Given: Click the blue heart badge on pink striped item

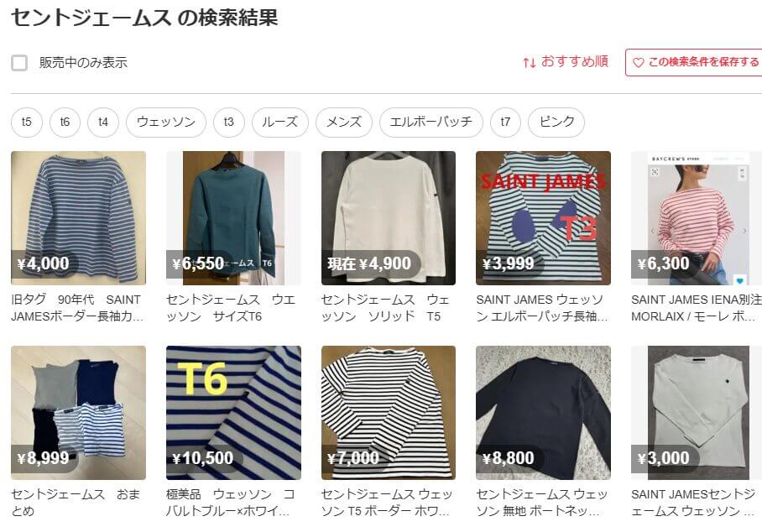Looking at the screenshot, I should pos(739,280).
